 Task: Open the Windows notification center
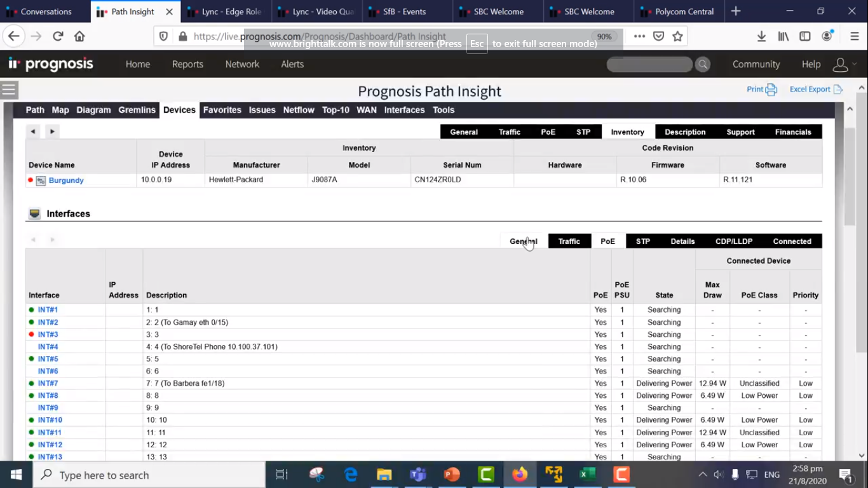click(x=846, y=475)
